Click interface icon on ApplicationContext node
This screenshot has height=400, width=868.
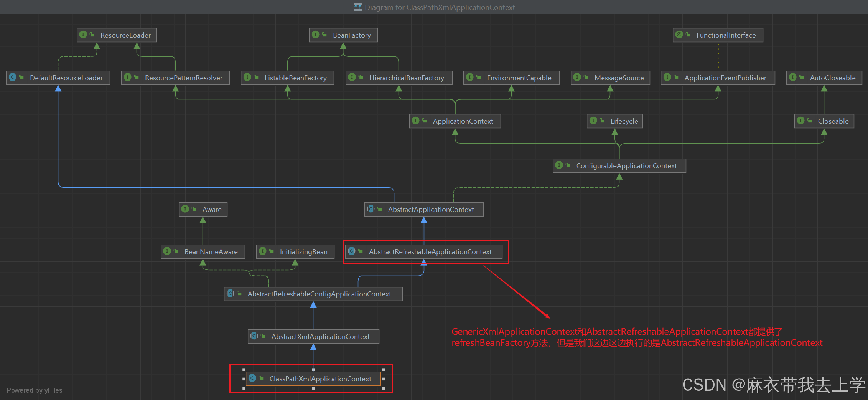(416, 121)
